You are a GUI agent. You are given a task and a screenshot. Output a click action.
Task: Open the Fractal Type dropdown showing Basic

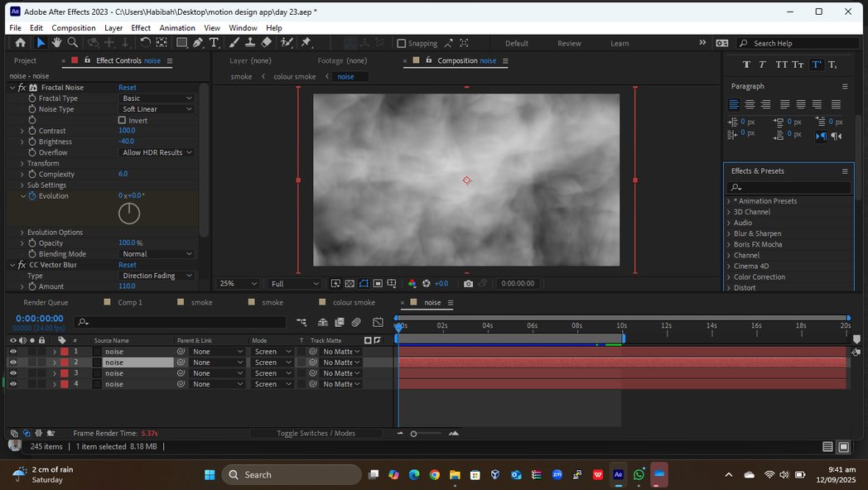tap(157, 98)
